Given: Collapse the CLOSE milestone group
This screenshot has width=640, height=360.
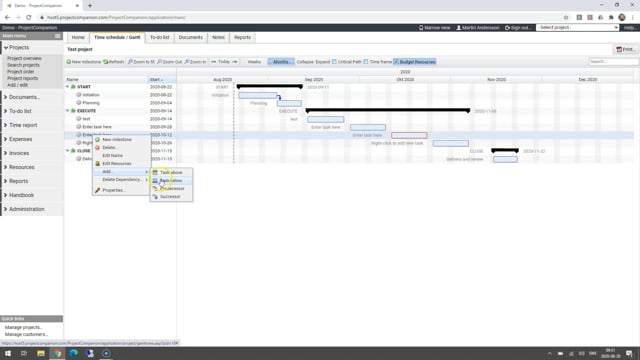Looking at the screenshot, I should click(x=68, y=151).
